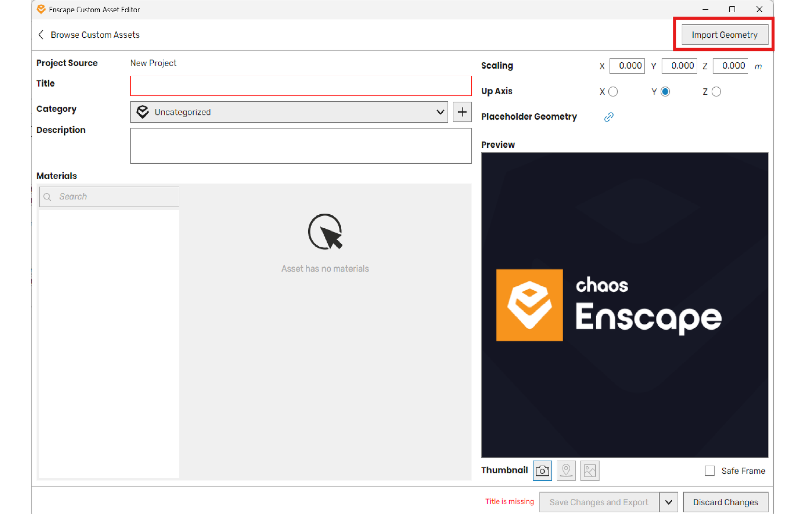The height and width of the screenshot is (514, 812).
Task: Click into the Title text field
Action: [300, 86]
